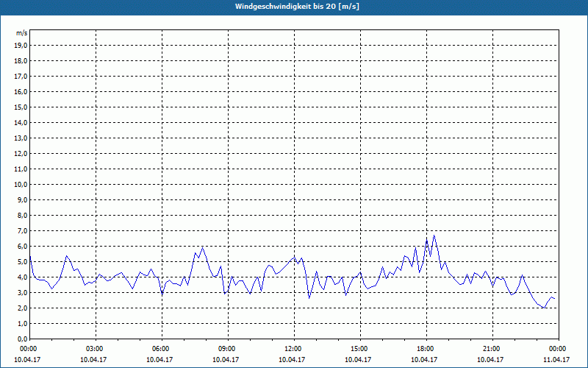The height and width of the screenshot is (368, 588).
Task: Choose the '10.04.17' date under 21:00
Action: pos(490,359)
